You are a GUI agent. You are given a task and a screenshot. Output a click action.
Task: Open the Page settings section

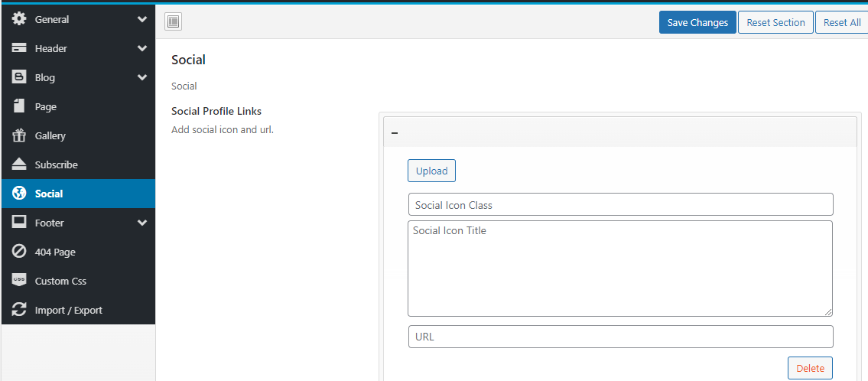(46, 106)
